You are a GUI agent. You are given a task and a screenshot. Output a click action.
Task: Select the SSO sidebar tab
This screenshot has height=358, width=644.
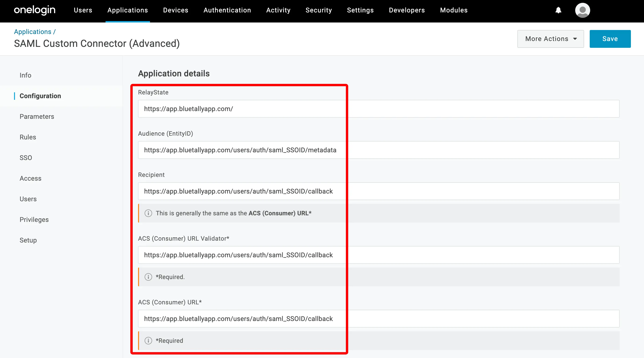pyautogui.click(x=26, y=158)
